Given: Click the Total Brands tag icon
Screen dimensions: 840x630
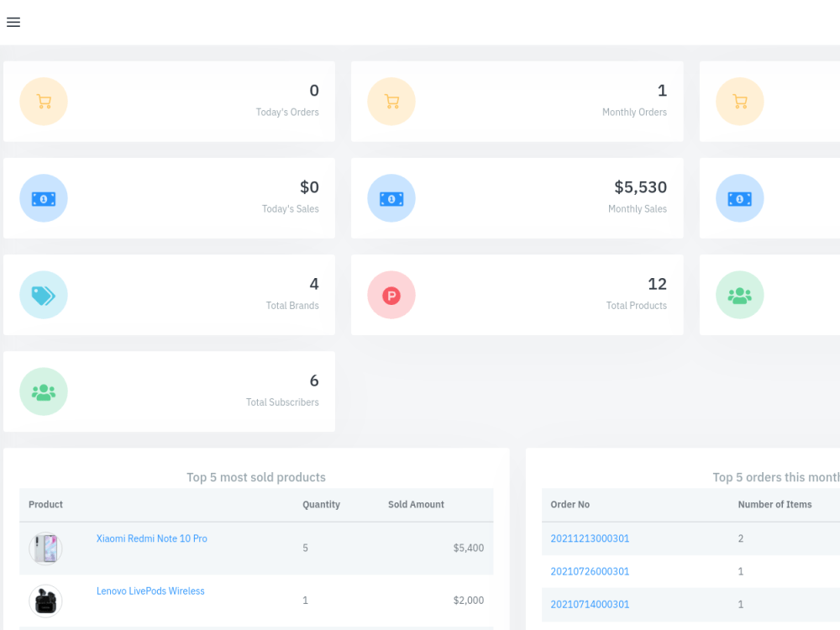Looking at the screenshot, I should [43, 295].
